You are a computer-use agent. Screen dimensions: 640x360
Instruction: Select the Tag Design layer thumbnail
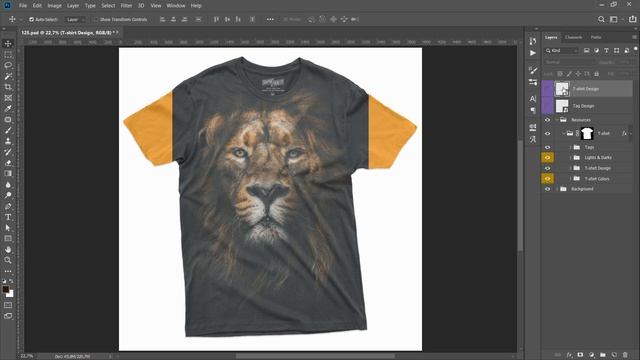coord(562,106)
